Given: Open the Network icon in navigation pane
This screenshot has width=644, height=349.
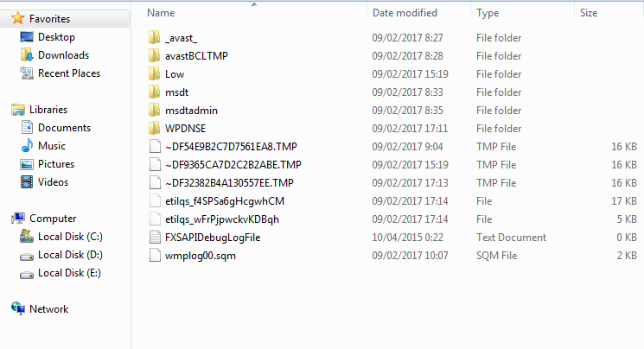Looking at the screenshot, I should [18, 308].
